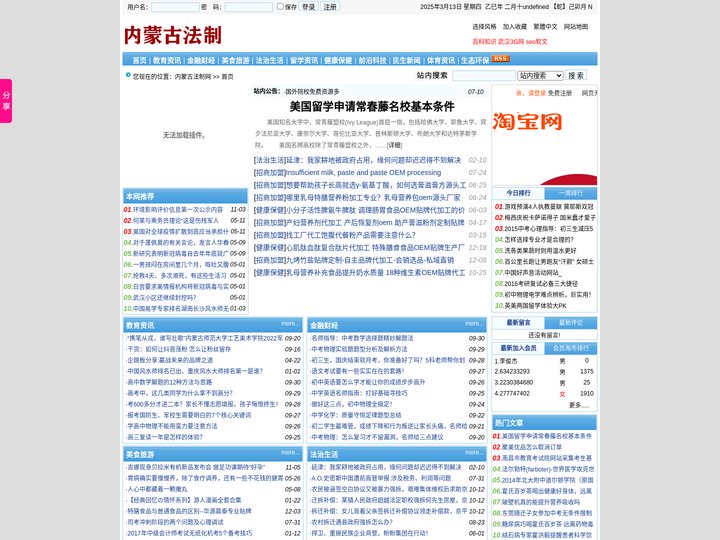720x540 pixels.
Task: Open article 人心中都藏着一颗魔丸
Action: tap(158, 489)
